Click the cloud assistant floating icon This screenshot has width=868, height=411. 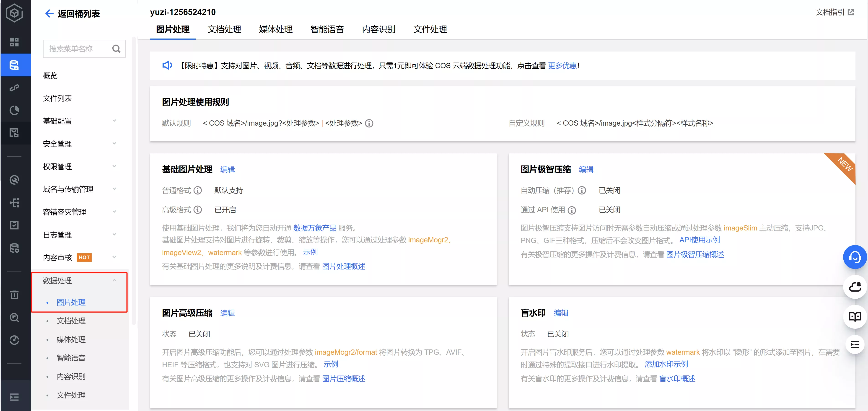pos(855,287)
